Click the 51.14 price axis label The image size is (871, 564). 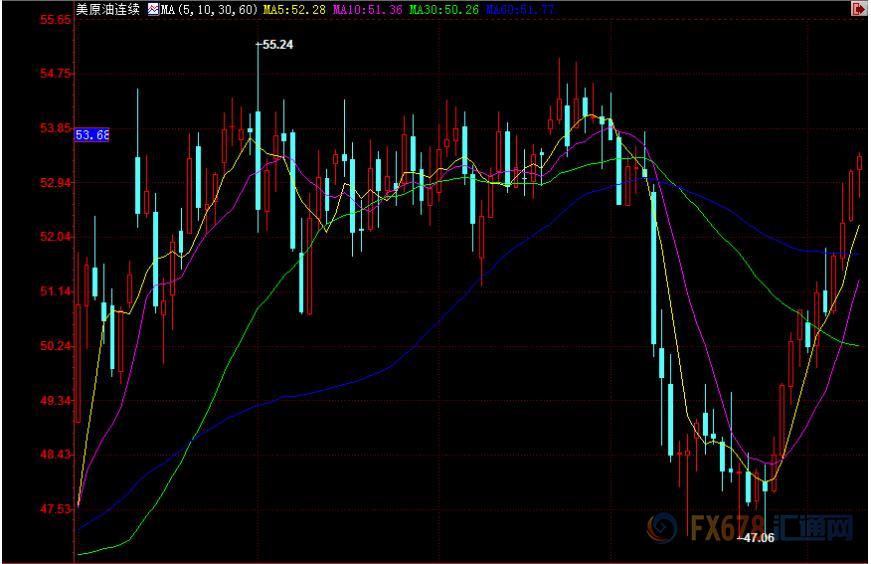click(x=56, y=291)
